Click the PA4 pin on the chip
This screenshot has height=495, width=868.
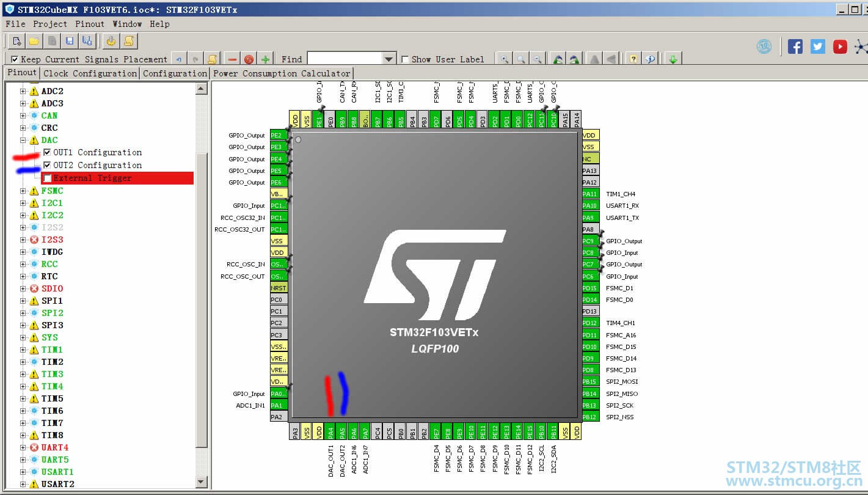click(330, 431)
